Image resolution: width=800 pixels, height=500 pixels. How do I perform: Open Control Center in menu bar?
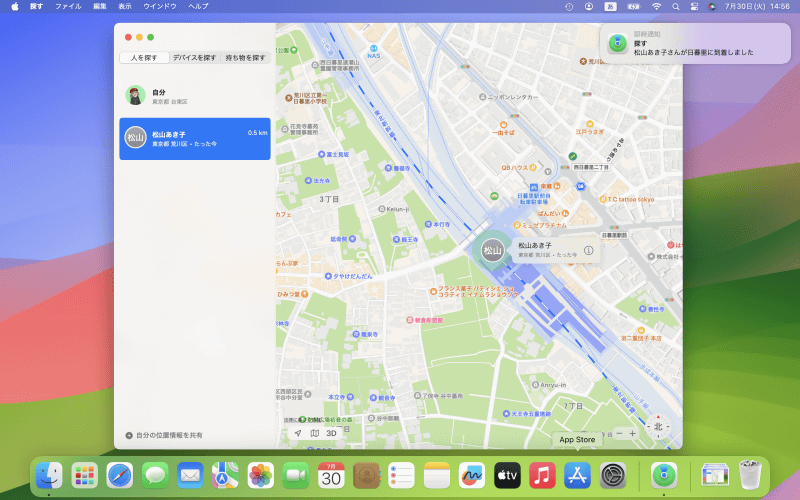(x=694, y=6)
